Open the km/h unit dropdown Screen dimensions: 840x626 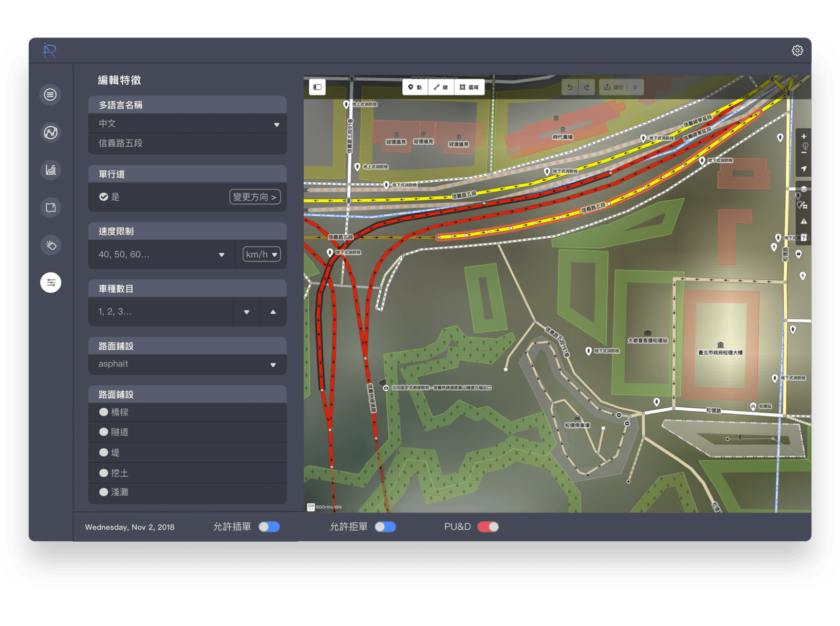pyautogui.click(x=262, y=255)
